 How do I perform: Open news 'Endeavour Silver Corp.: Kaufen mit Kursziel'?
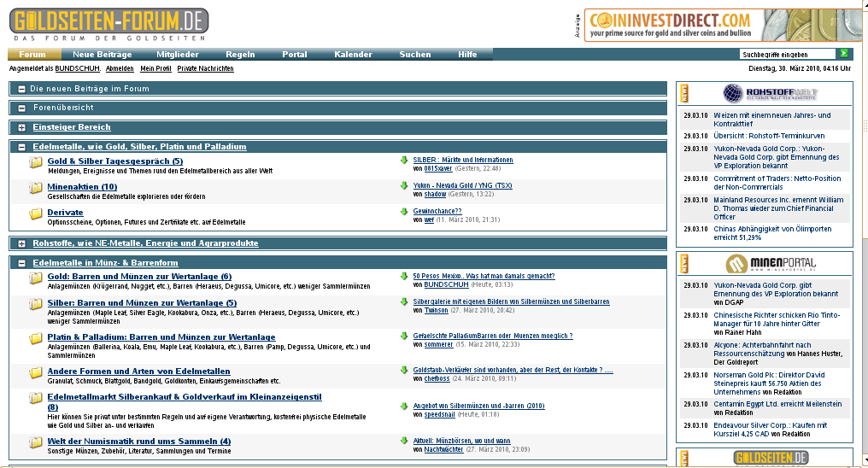770,430
